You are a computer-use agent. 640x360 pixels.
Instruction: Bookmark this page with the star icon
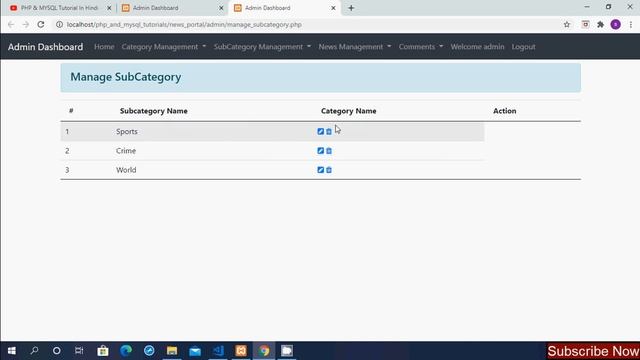pyautogui.click(x=567, y=24)
